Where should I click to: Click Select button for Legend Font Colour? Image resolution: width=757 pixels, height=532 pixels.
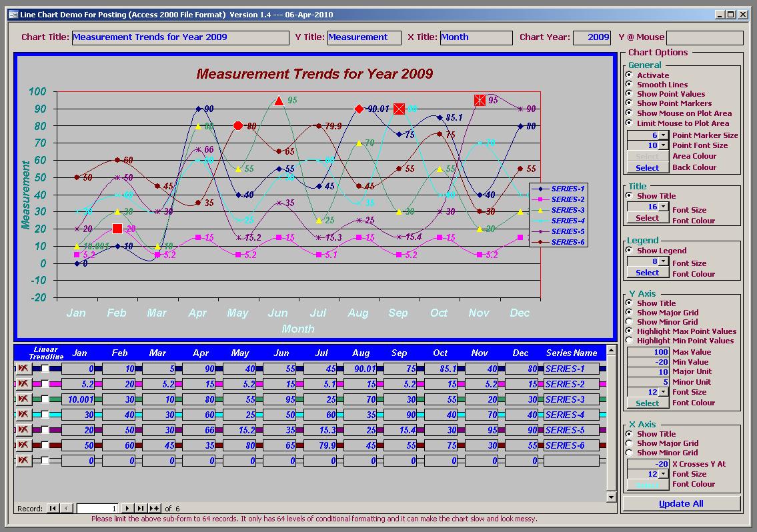(x=648, y=273)
